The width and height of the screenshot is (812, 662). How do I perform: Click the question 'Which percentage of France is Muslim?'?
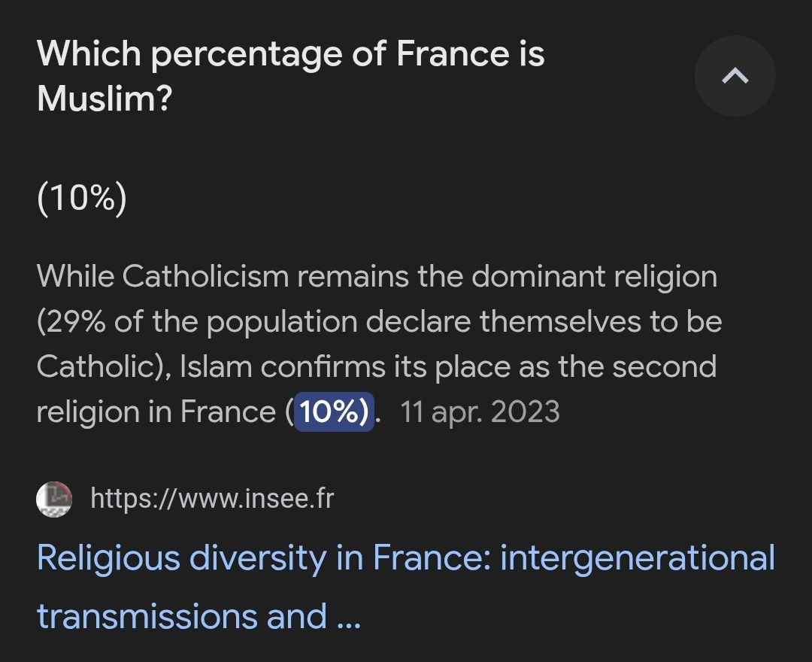coord(290,76)
